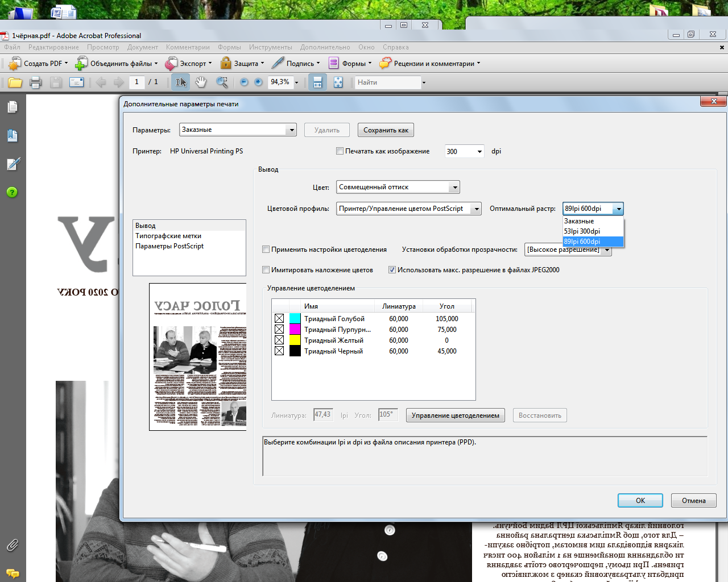
Task: Click the green Help question icon
Action: click(x=13, y=192)
